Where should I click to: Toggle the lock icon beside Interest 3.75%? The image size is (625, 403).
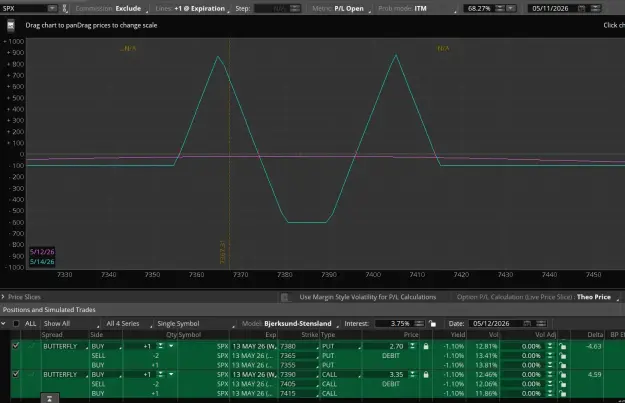point(432,324)
